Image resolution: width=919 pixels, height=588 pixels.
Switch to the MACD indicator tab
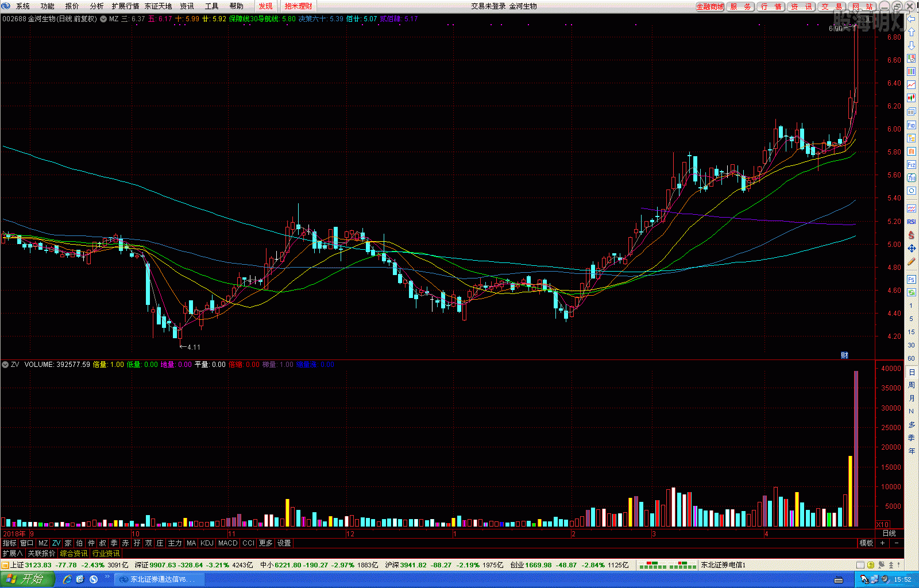click(228, 543)
